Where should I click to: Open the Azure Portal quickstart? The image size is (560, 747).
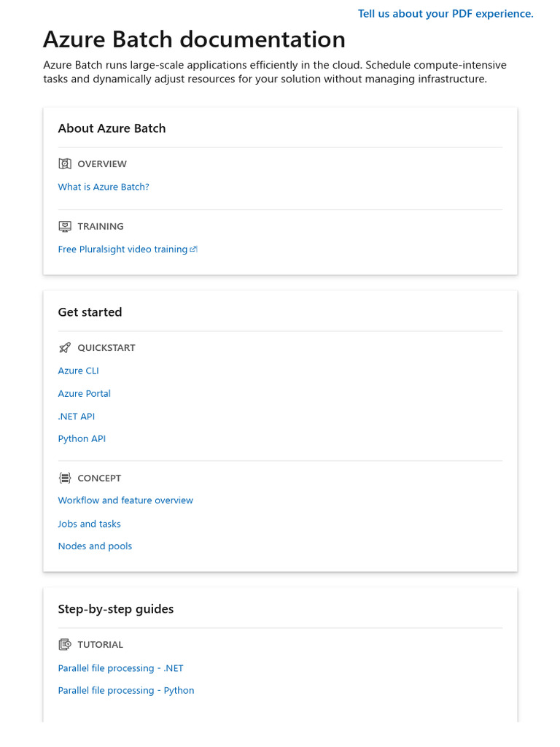(84, 394)
